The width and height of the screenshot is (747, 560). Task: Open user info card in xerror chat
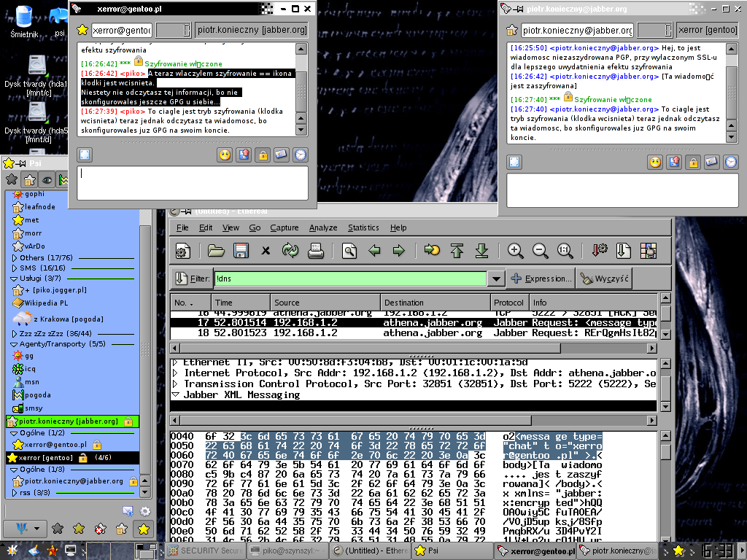pyautogui.click(x=281, y=155)
